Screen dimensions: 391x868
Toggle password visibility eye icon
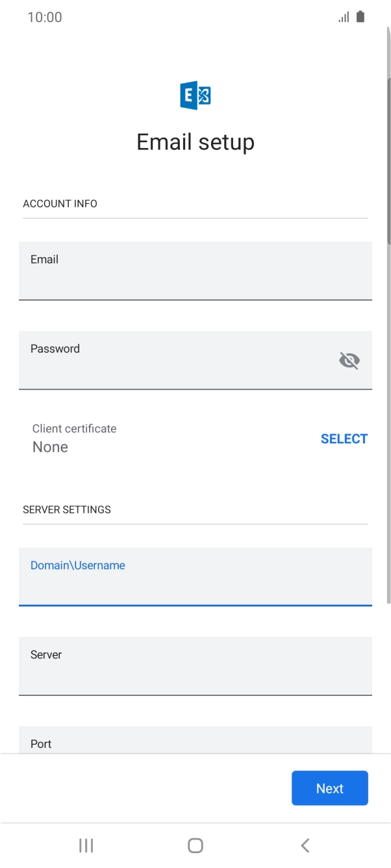coord(349,360)
